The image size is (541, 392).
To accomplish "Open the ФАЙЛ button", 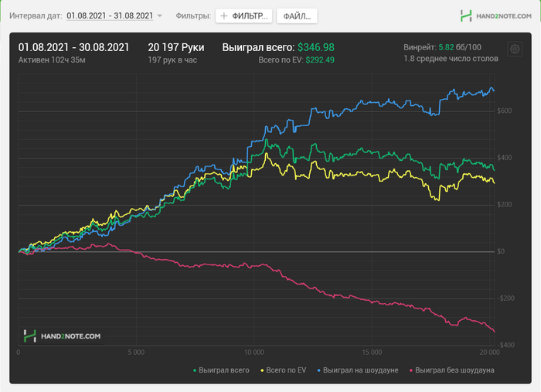I will click(x=297, y=16).
